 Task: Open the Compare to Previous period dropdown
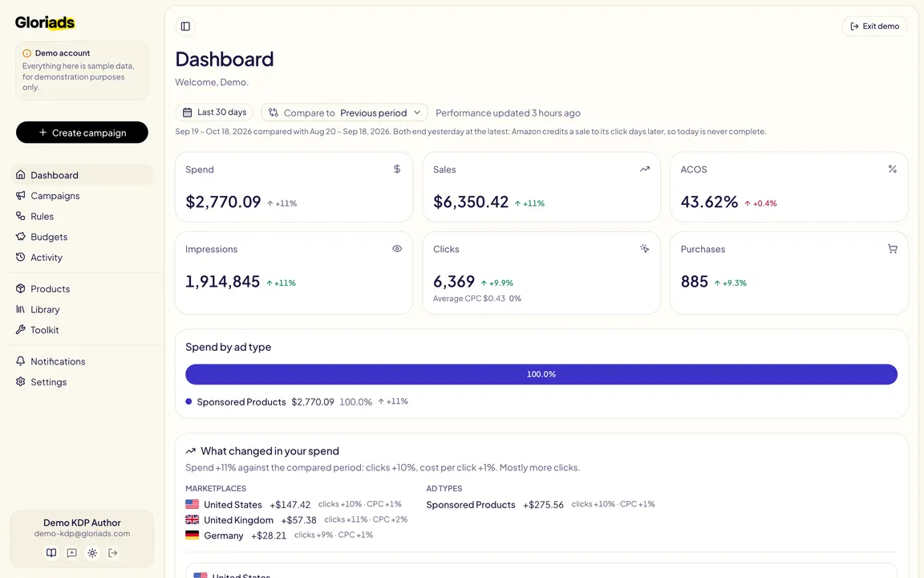click(344, 112)
